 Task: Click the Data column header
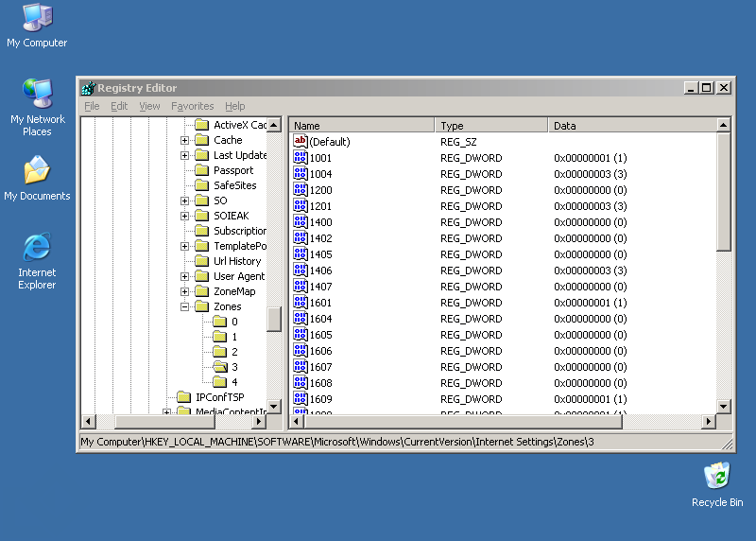coord(632,126)
